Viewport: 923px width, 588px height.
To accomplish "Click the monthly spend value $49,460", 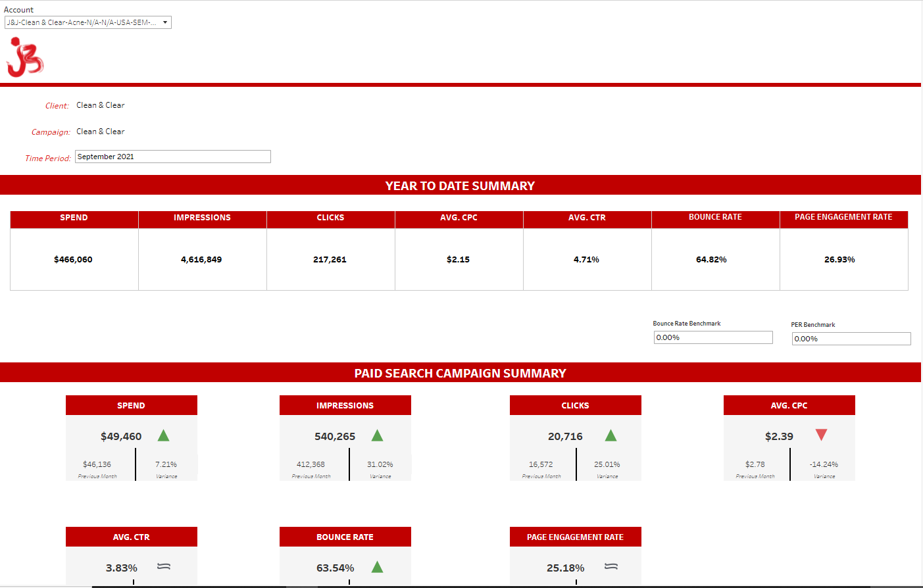I will pyautogui.click(x=121, y=437).
